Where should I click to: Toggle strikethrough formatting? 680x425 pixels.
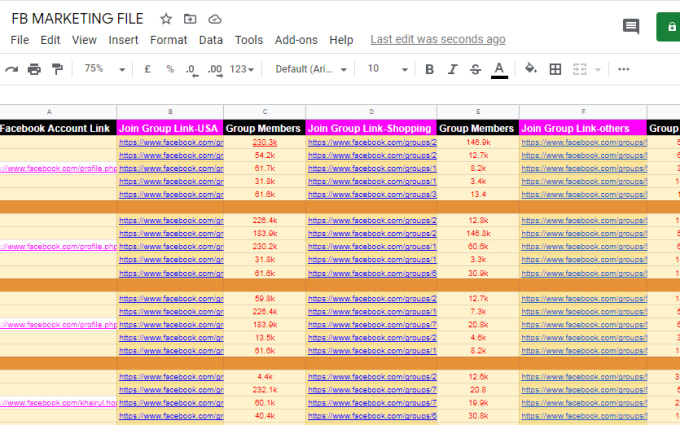tap(475, 69)
